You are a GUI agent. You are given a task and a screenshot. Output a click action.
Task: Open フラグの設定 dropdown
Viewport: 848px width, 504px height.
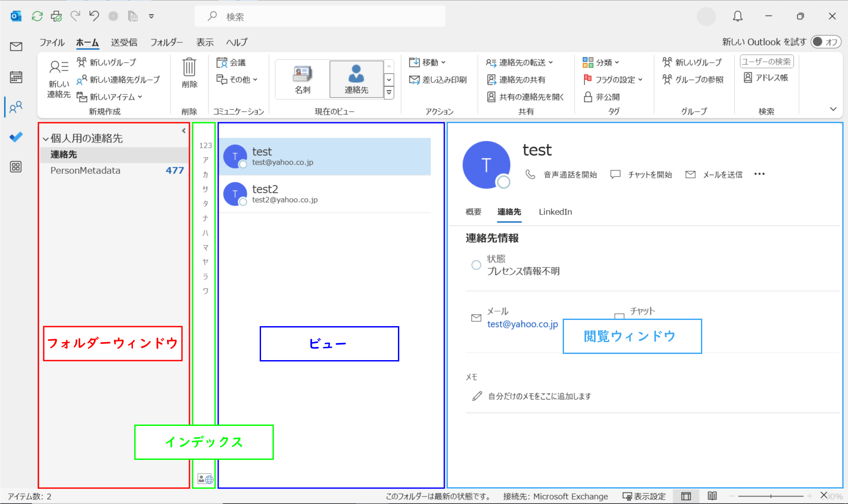tap(613, 79)
